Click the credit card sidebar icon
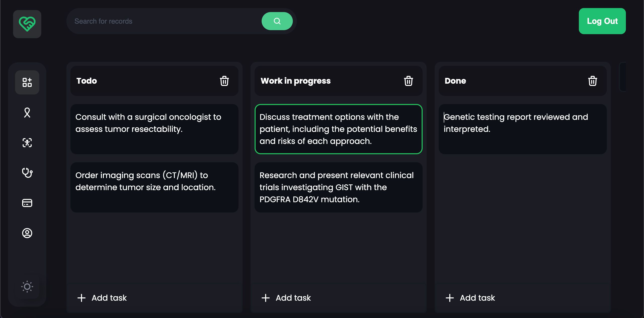Screen dimensions: 644x318 pos(27,203)
